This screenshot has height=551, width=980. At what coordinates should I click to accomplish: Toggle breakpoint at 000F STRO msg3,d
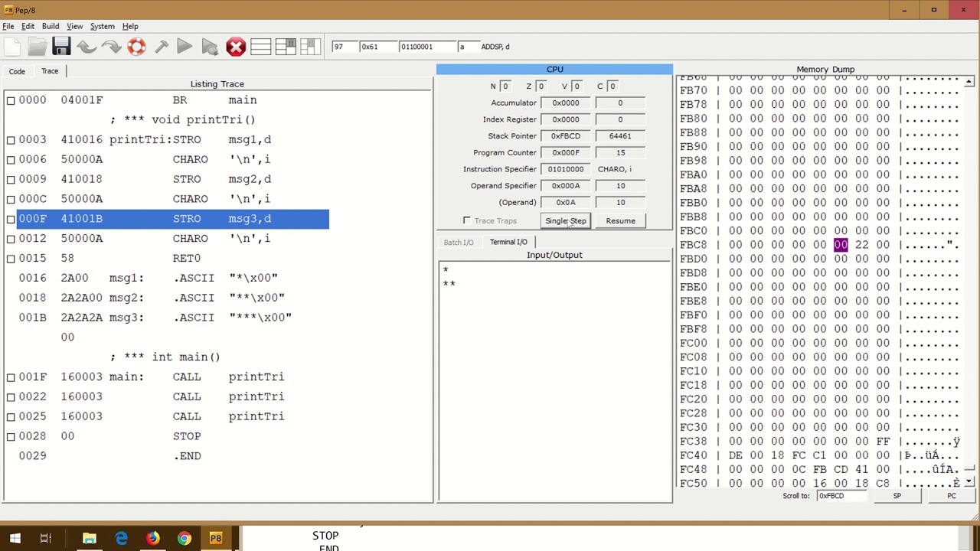(11, 219)
